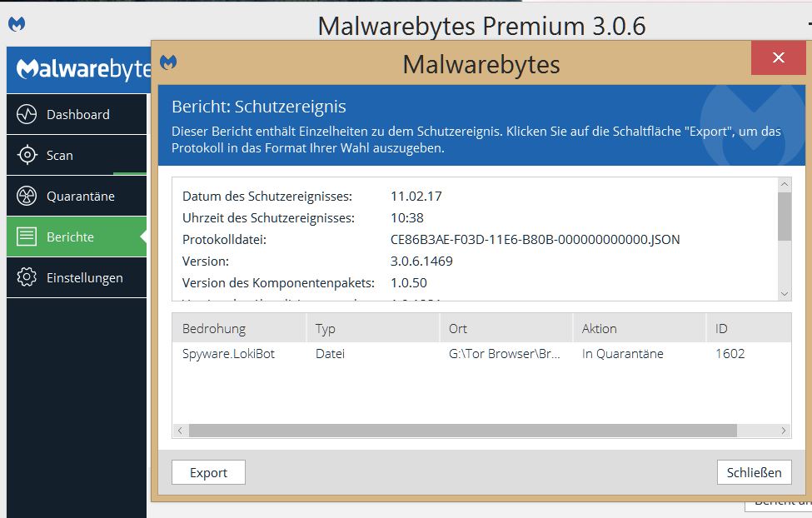812x518 pixels.
Task: Click the horizontal scrollbar left arrow
Action: [180, 431]
